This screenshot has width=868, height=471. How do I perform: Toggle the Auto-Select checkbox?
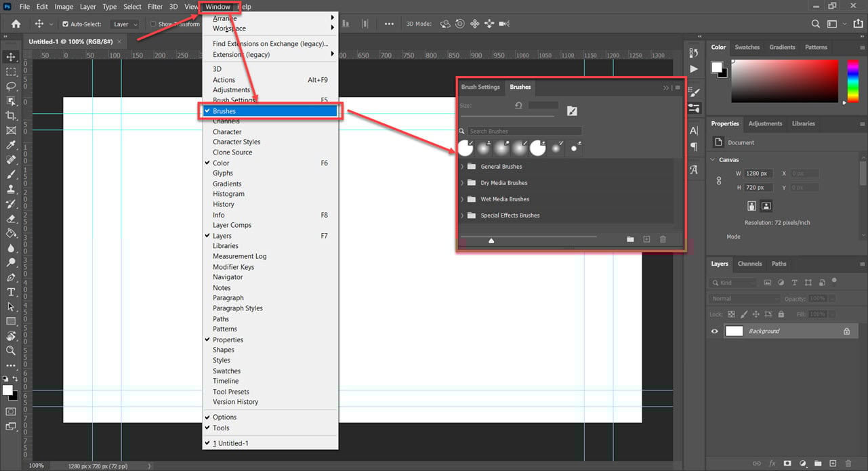[x=66, y=24]
